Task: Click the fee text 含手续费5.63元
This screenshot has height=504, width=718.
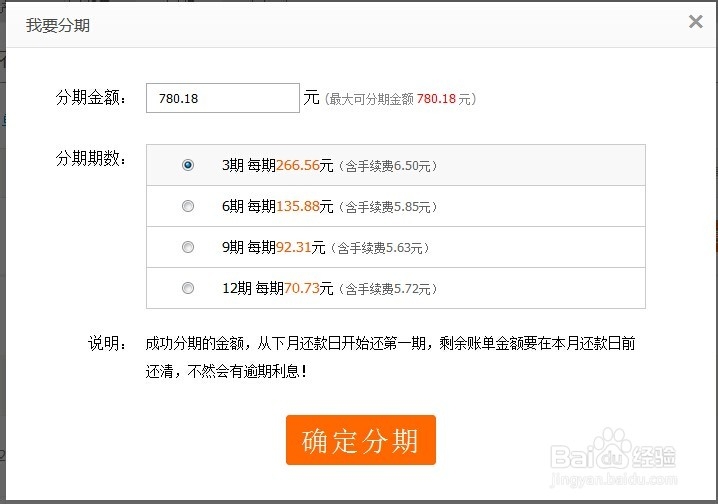Action: click(x=380, y=248)
